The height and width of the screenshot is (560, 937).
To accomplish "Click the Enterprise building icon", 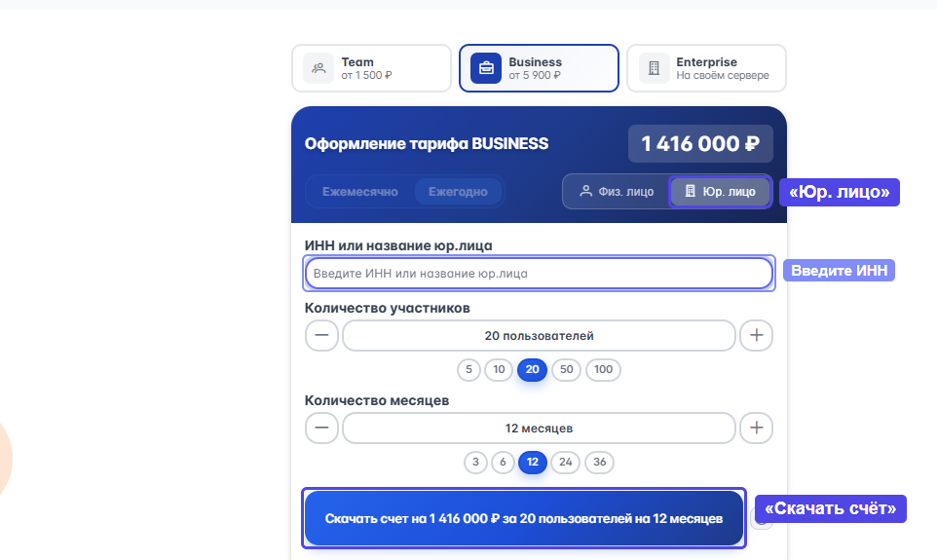I will 654,68.
